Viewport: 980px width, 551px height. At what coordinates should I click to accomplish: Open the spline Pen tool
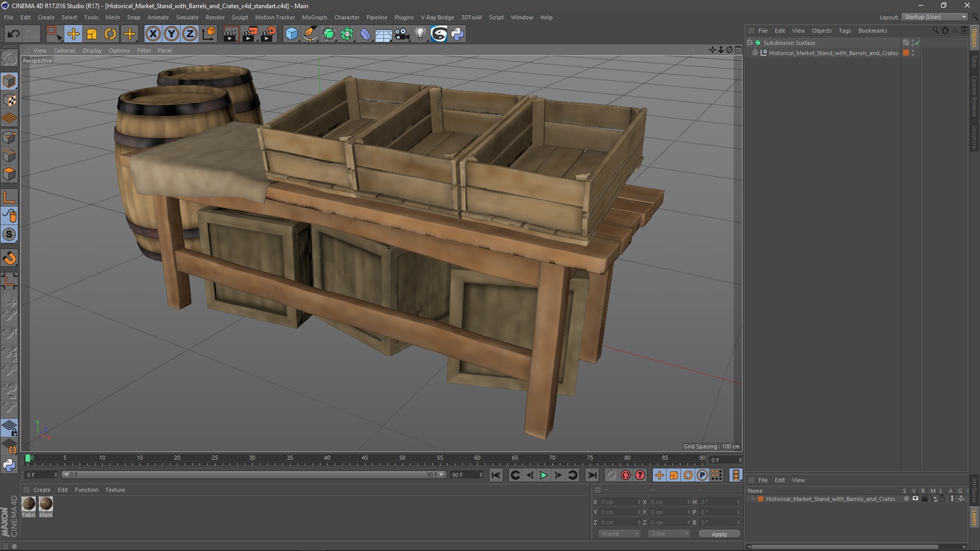pyautogui.click(x=310, y=34)
